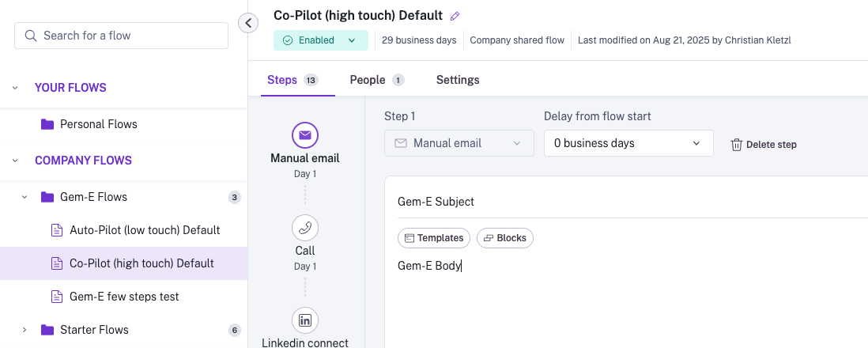Click the Templates button
868x348 pixels.
(434, 238)
